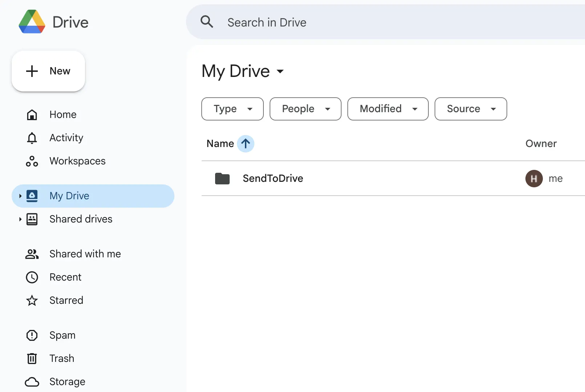Open the My Drive heading dropdown

click(280, 72)
